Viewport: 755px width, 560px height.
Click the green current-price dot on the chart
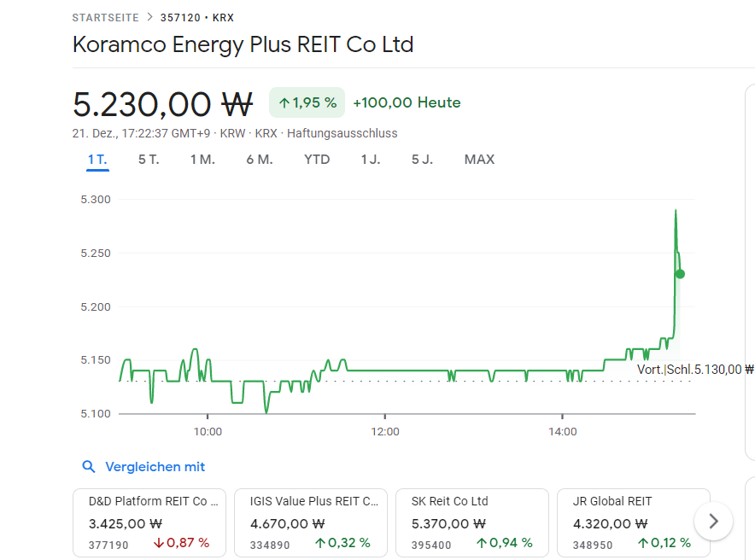[680, 274]
